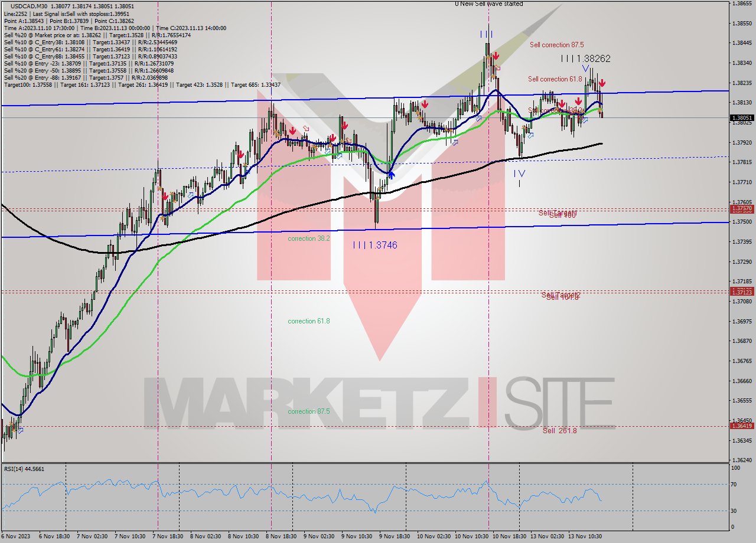
Task: Click the '13 Nov 02:30' time label
Action: coord(546,537)
